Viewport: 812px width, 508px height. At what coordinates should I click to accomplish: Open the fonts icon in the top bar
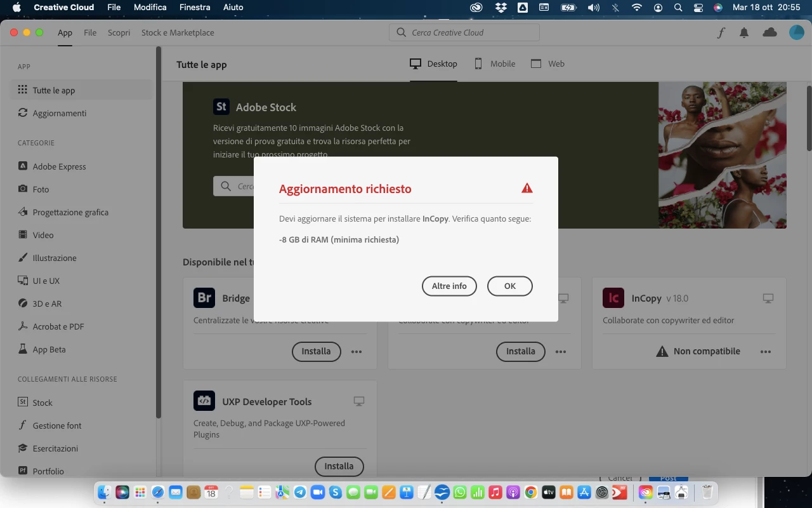coord(721,33)
